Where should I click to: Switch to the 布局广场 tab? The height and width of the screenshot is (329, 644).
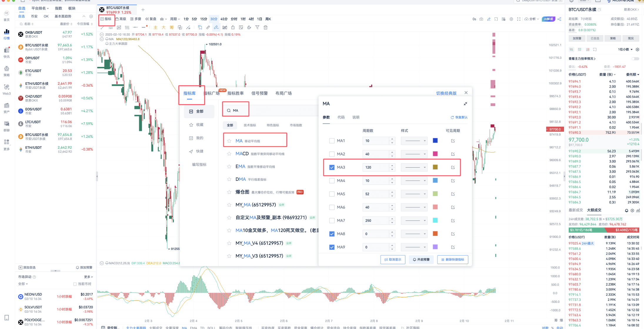283,93
